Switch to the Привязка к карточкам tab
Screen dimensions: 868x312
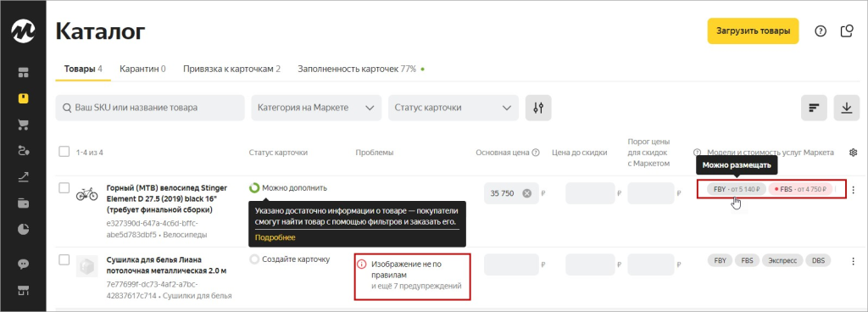(x=232, y=70)
